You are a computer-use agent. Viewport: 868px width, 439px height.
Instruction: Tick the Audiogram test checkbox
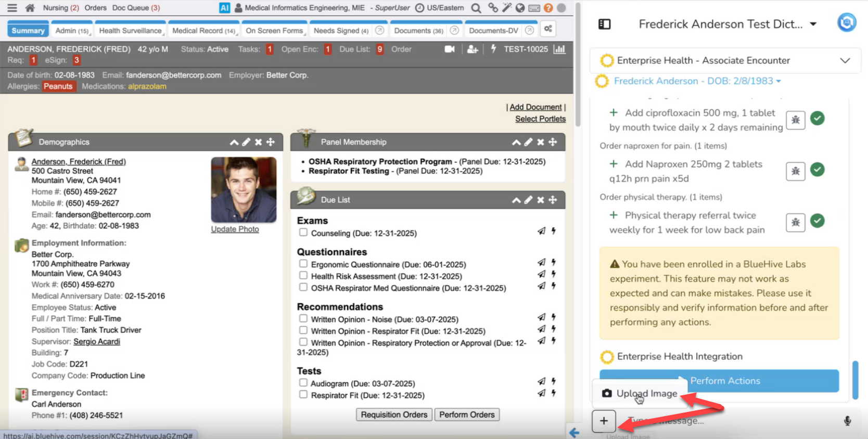pyautogui.click(x=303, y=383)
